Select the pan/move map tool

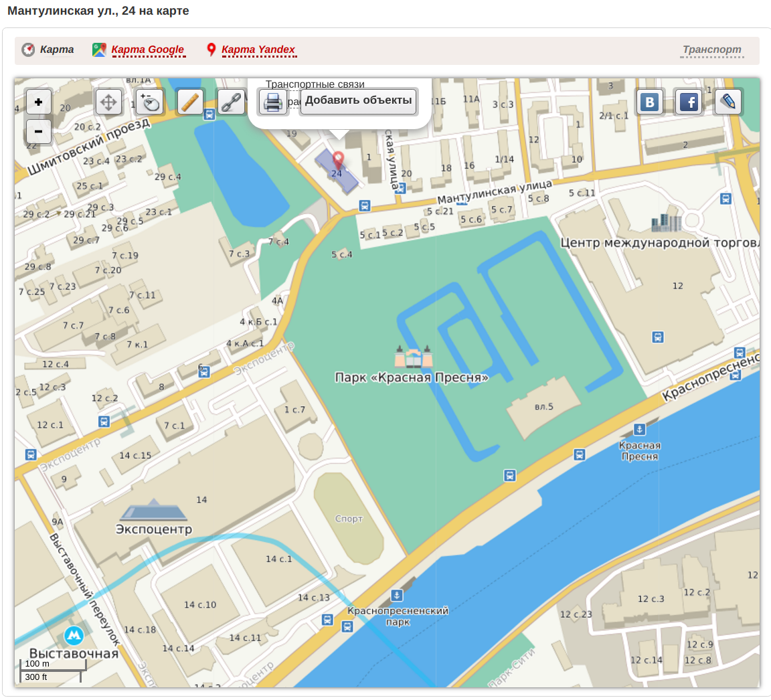click(108, 102)
